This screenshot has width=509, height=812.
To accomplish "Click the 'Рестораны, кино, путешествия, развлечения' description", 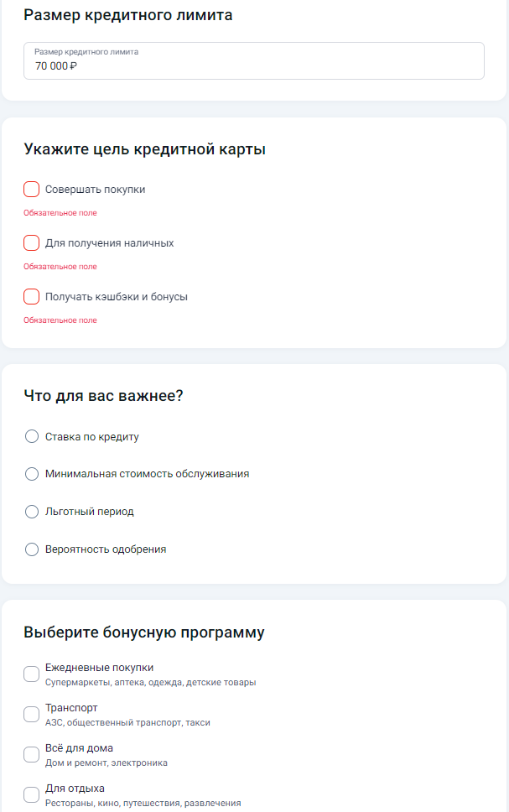I will (143, 804).
